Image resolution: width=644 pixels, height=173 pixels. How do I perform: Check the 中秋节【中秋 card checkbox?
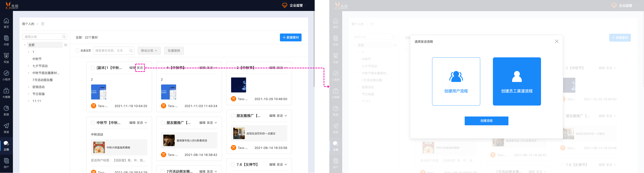92,123
